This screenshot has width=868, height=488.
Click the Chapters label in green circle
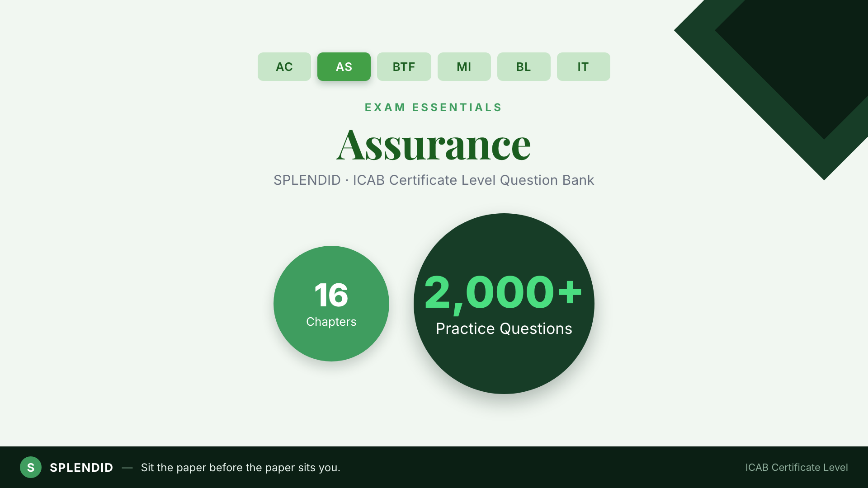pos(331,322)
